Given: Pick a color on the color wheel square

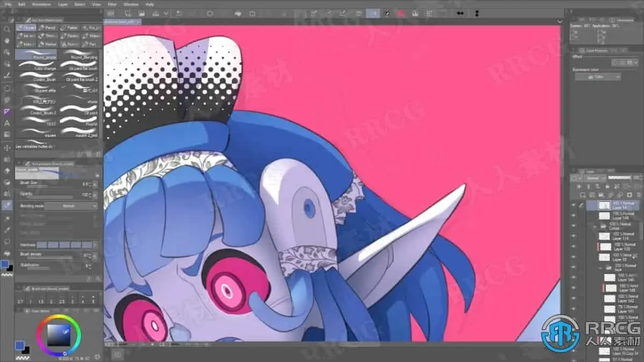Looking at the screenshot, I should click(x=58, y=336).
